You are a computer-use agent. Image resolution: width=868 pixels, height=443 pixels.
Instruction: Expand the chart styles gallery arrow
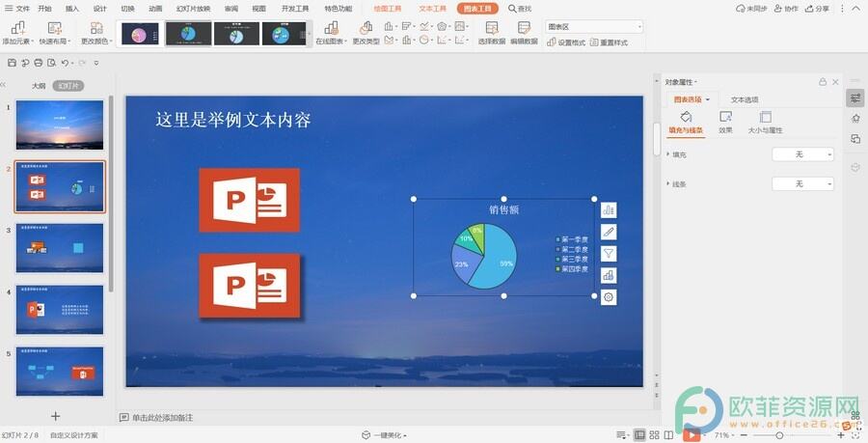[310, 34]
